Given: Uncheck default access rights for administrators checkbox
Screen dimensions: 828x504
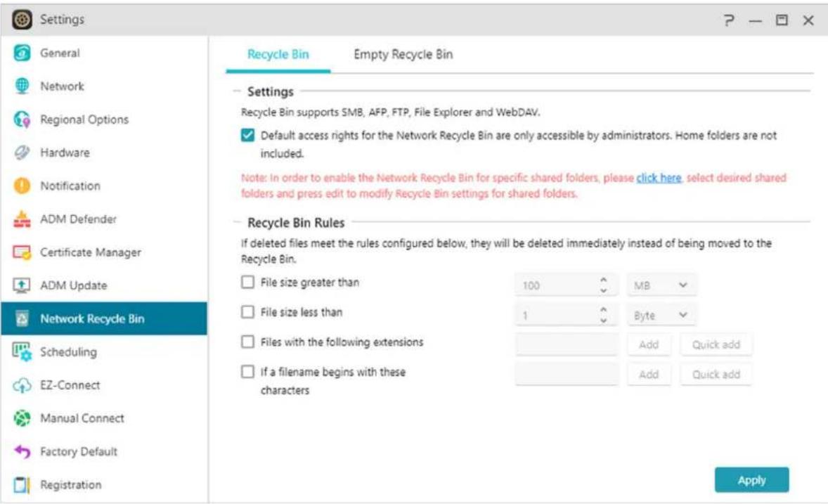Looking at the screenshot, I should (247, 136).
